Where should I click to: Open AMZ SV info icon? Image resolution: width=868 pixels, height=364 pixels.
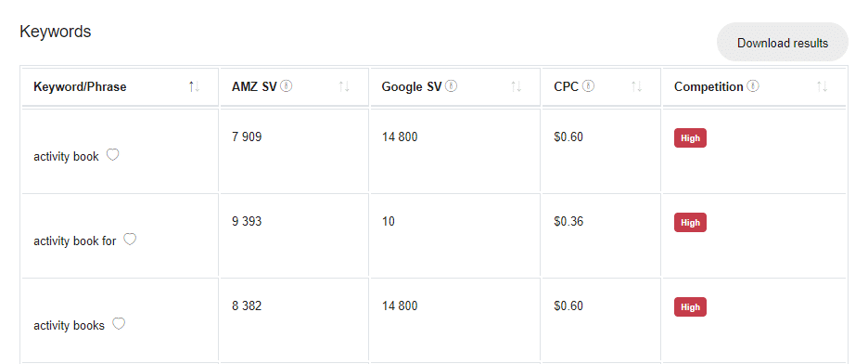point(287,86)
